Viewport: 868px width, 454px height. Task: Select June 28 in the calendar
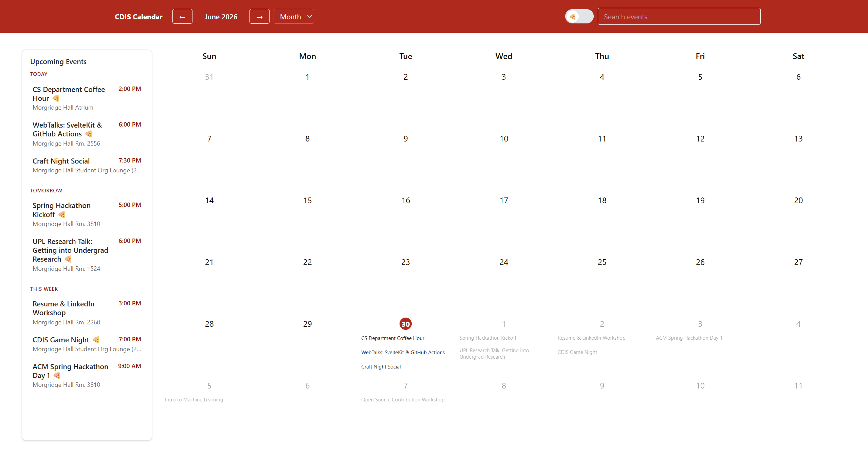point(209,324)
